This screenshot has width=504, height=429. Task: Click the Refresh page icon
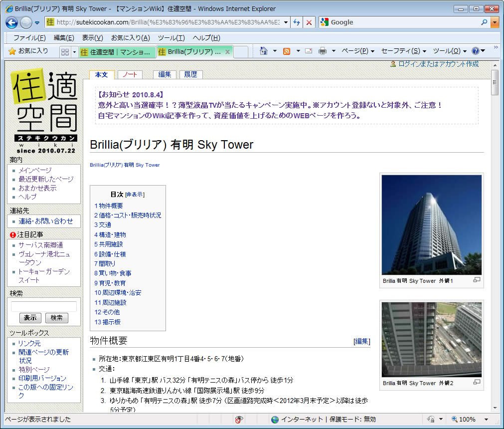[297, 22]
